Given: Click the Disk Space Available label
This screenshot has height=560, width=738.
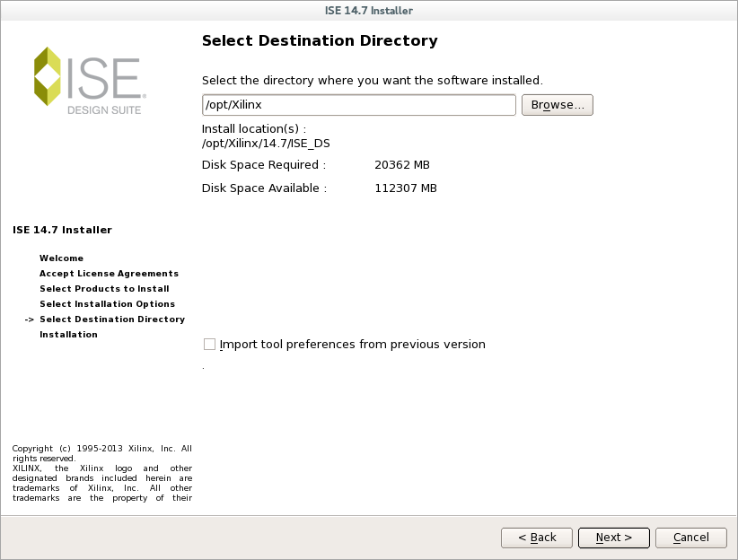Looking at the screenshot, I should pyautogui.click(x=265, y=188).
